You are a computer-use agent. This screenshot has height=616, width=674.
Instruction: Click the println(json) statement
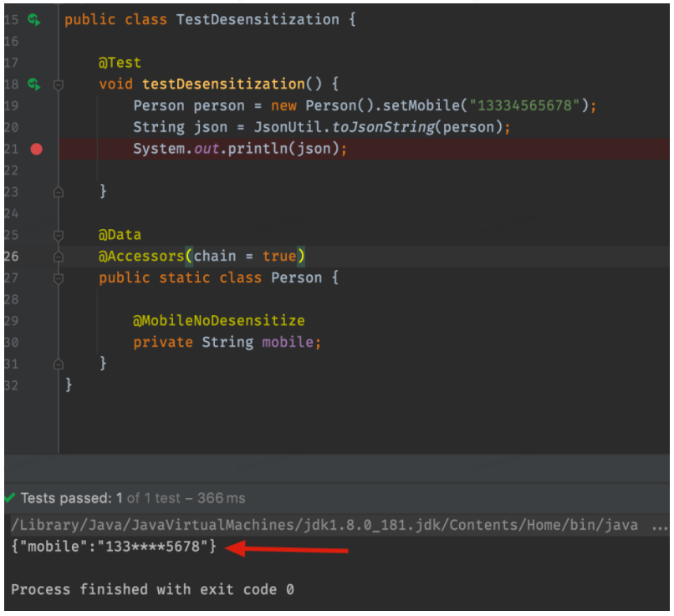coord(283,149)
